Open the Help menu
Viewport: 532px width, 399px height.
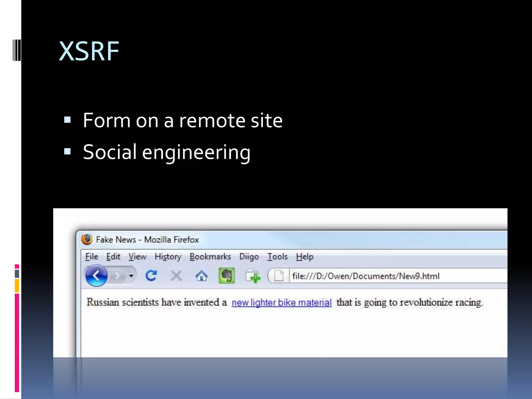(305, 257)
